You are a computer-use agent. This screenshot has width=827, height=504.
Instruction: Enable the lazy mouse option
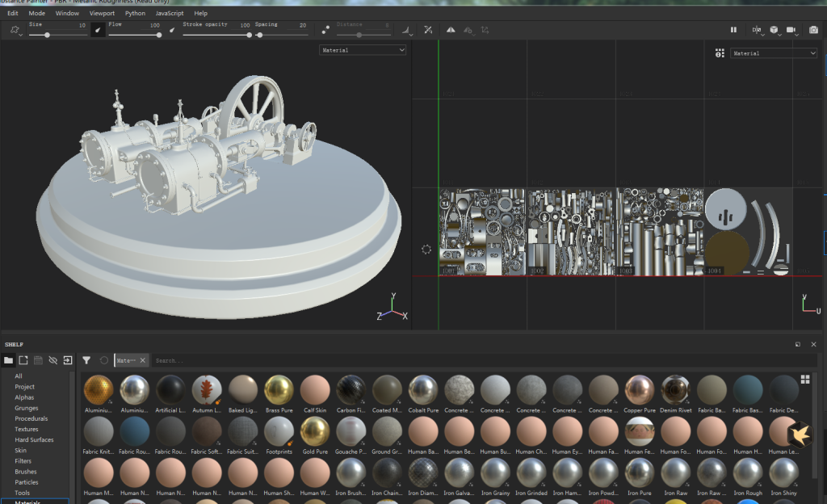[325, 30]
